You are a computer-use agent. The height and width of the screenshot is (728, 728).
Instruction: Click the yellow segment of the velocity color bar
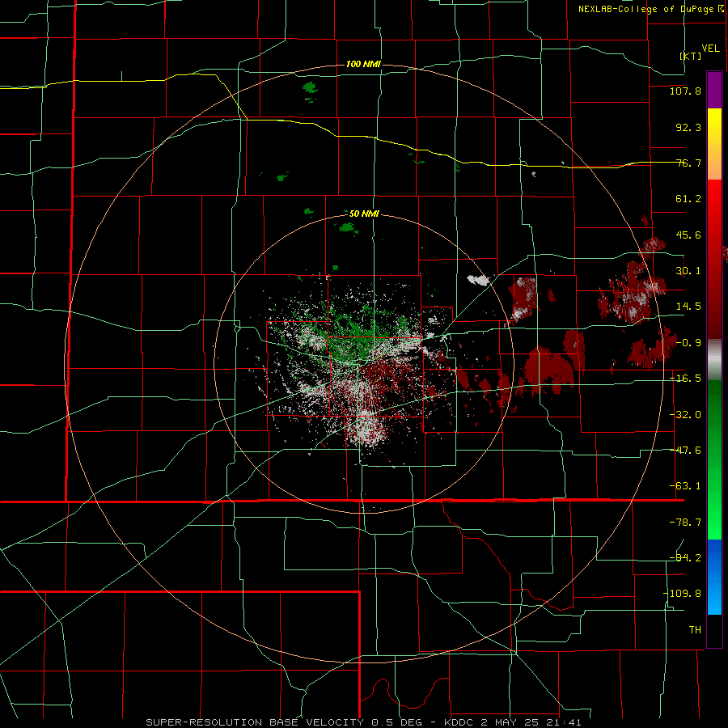(714, 144)
